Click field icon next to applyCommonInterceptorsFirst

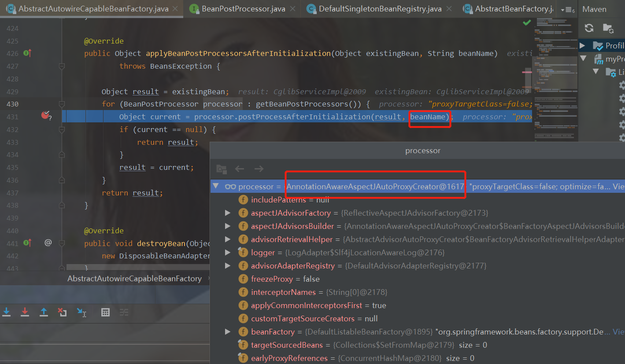click(243, 305)
